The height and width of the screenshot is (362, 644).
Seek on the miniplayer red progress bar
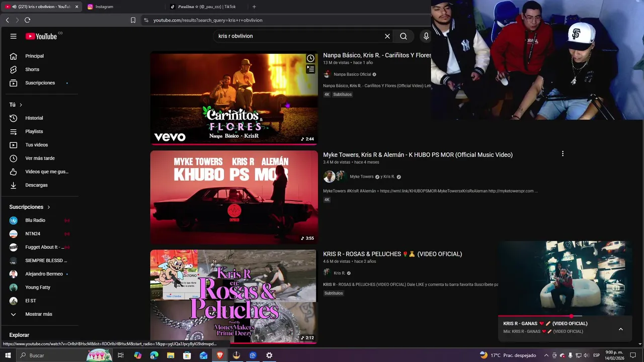point(565,316)
